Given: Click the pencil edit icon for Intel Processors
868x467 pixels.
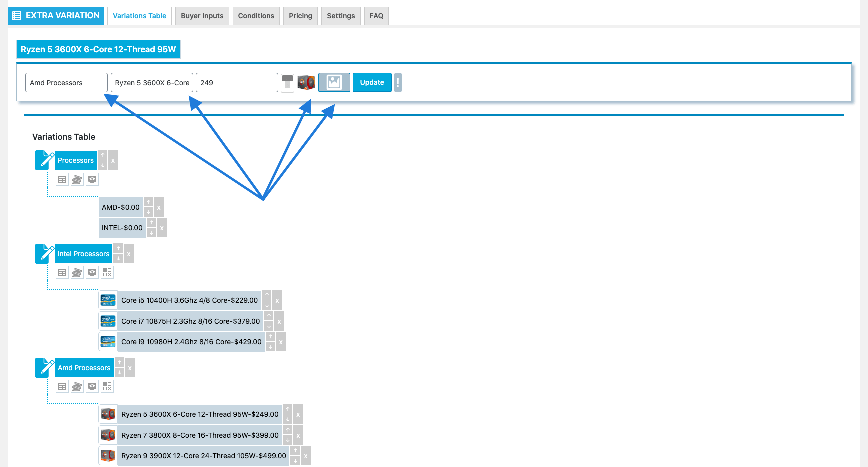Looking at the screenshot, I should (x=45, y=254).
